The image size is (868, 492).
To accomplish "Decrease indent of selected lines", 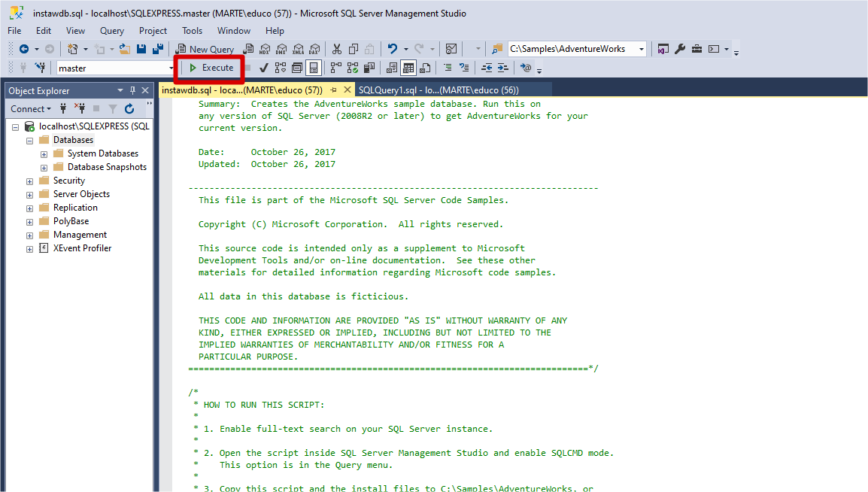I will (x=487, y=68).
